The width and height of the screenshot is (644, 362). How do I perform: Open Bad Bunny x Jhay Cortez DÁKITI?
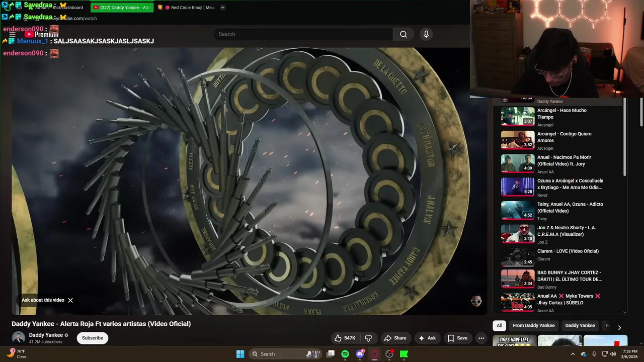coord(570,276)
